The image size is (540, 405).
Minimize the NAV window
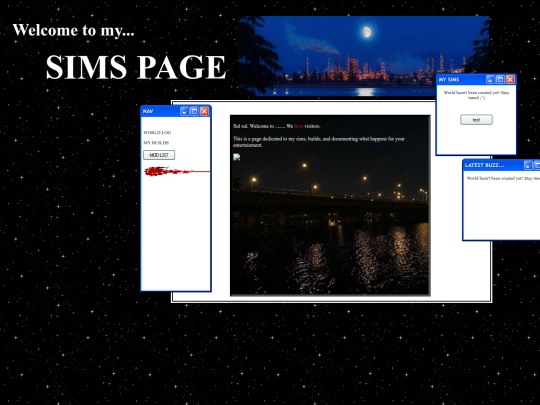click(185, 111)
